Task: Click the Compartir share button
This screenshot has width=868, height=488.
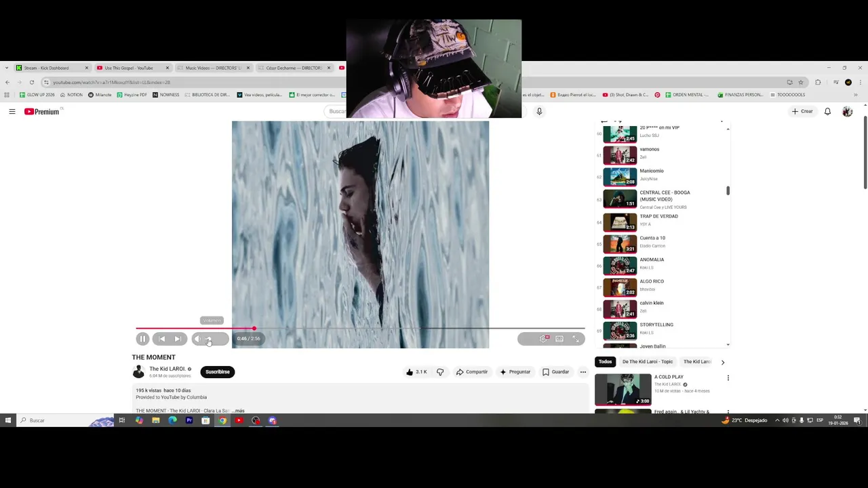Action: 471,372
